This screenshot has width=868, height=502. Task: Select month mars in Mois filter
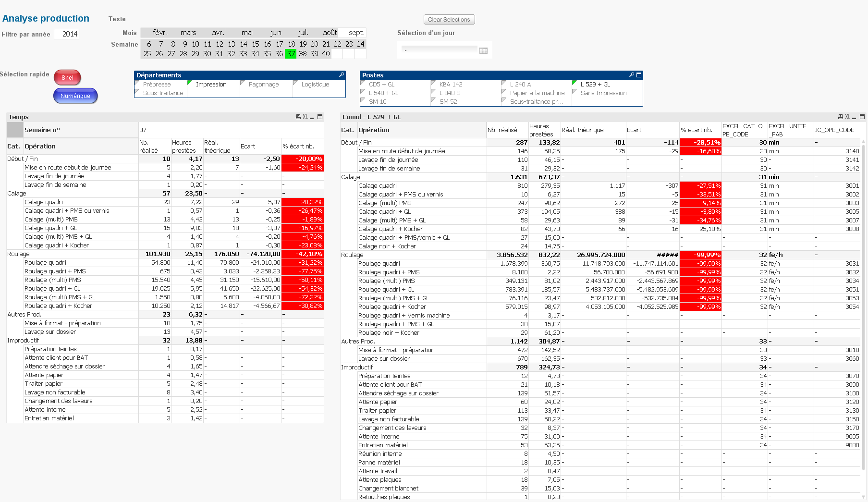pyautogui.click(x=188, y=33)
